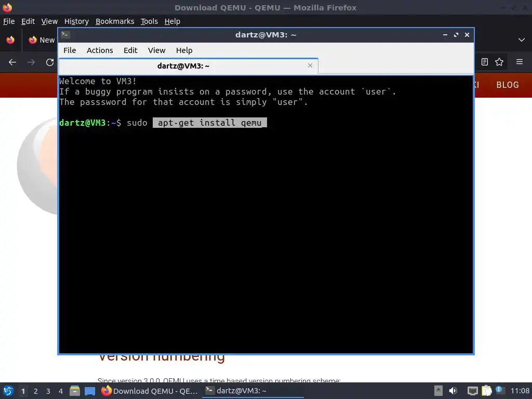The height and width of the screenshot is (399, 532).
Task: Switch to Download QEMU Firefox taskbar entry
Action: [149, 391]
